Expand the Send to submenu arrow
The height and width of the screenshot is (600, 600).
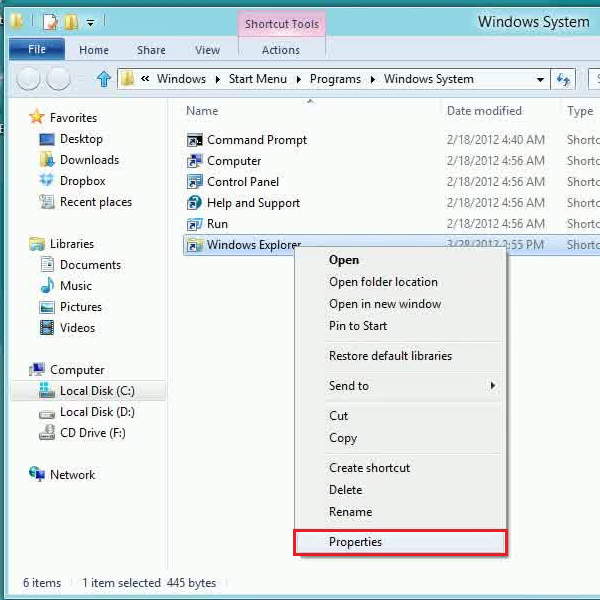click(x=493, y=385)
